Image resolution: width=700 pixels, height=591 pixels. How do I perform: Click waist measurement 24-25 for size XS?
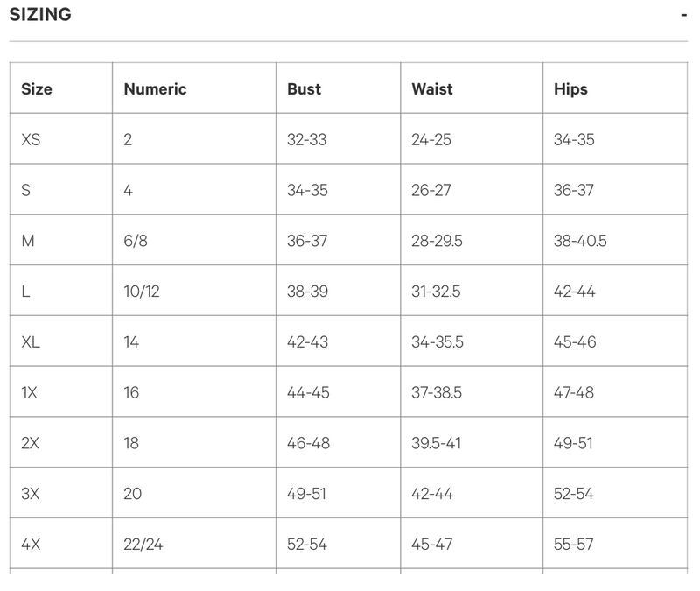pyautogui.click(x=431, y=139)
